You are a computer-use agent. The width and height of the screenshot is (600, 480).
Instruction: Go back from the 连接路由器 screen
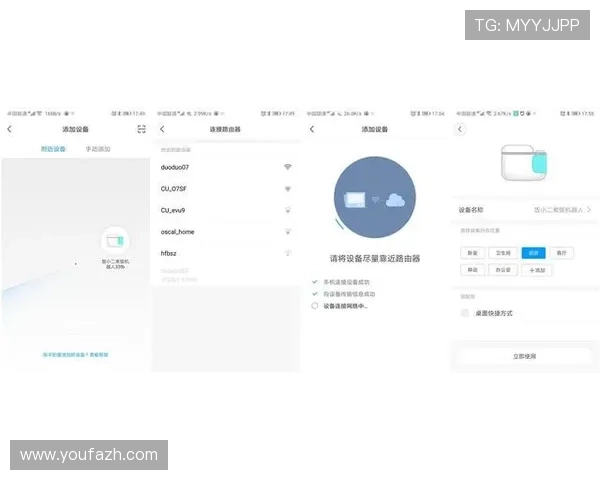[162, 129]
